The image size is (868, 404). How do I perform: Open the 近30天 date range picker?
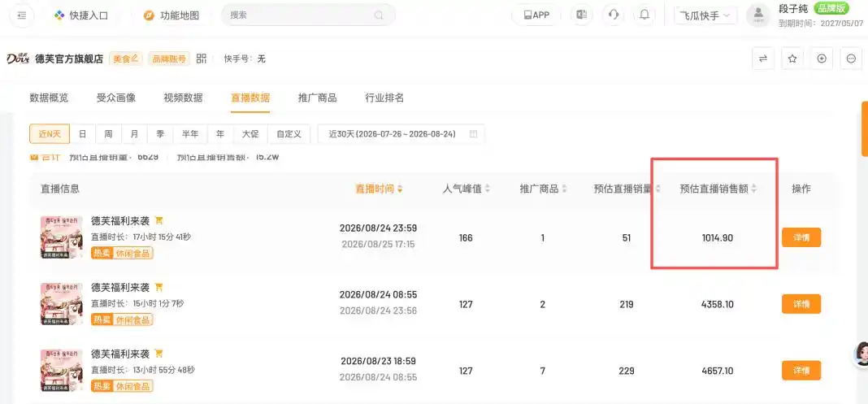(x=401, y=134)
